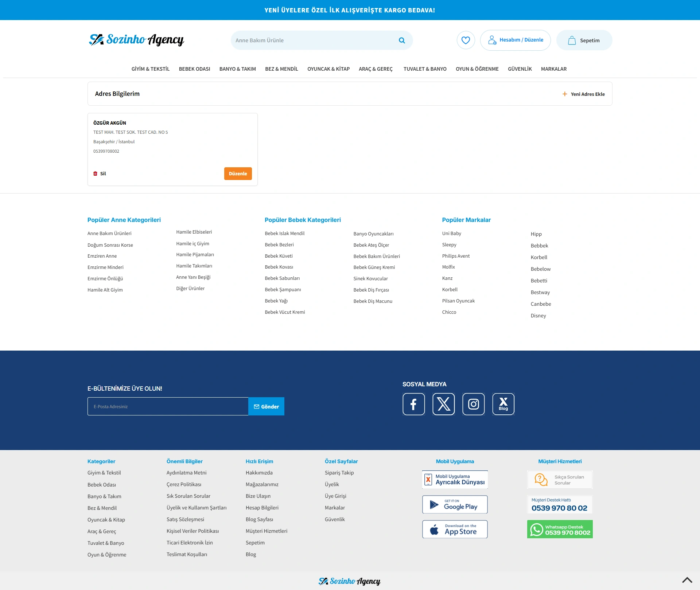Open the X (Twitter) social icon

click(443, 404)
